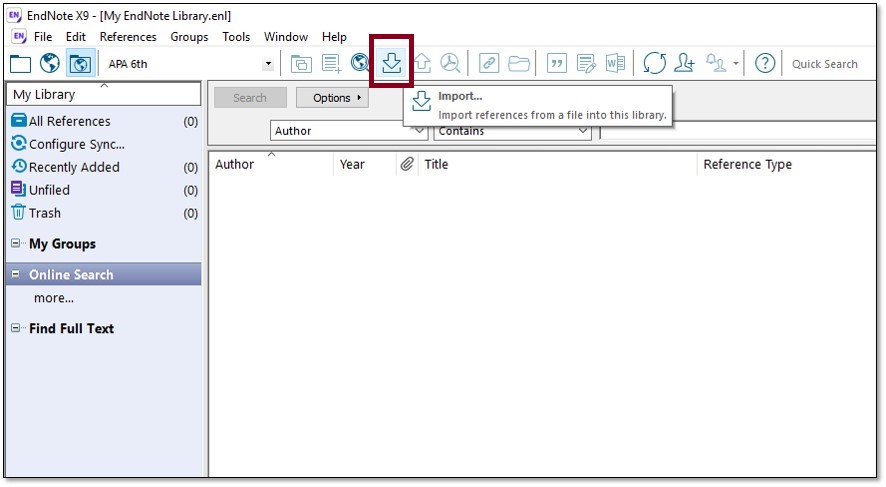
Task: Open the References menu
Action: pos(128,37)
